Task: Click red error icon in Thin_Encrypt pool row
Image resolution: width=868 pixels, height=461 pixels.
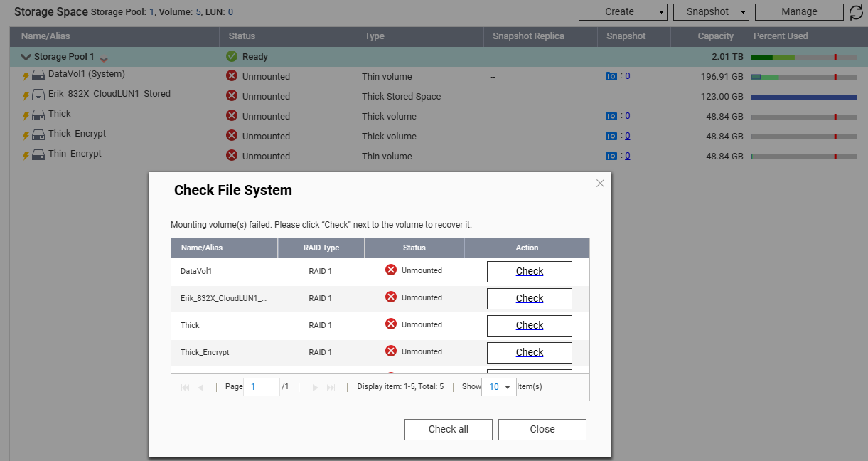Action: tap(232, 155)
